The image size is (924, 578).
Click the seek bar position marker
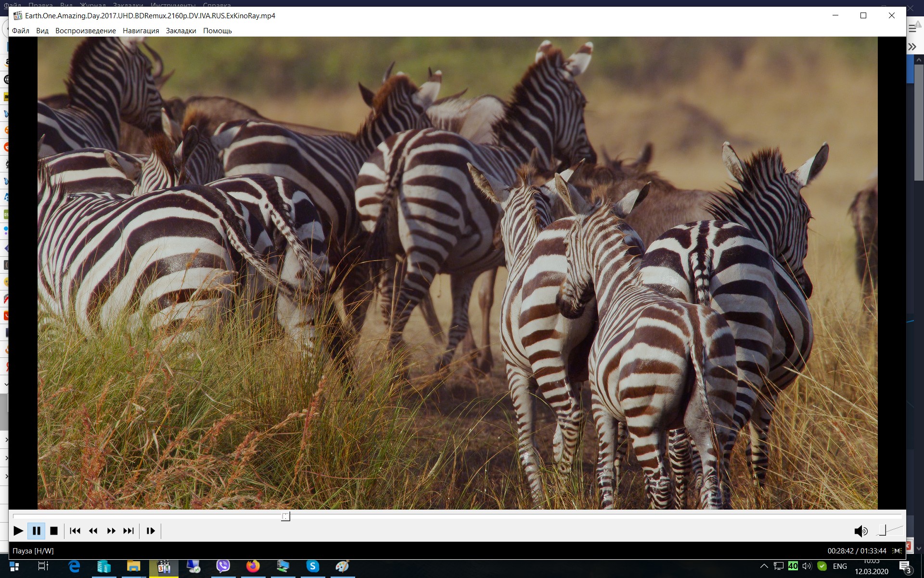tap(286, 516)
